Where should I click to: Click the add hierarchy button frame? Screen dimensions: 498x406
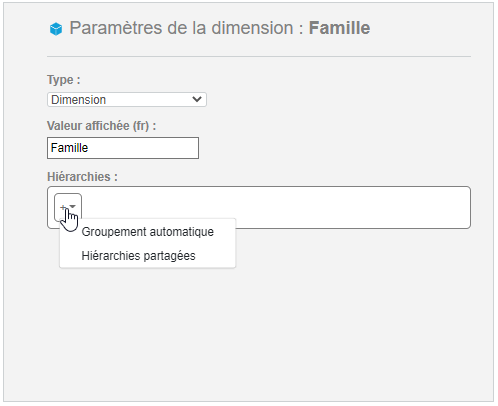click(x=68, y=207)
